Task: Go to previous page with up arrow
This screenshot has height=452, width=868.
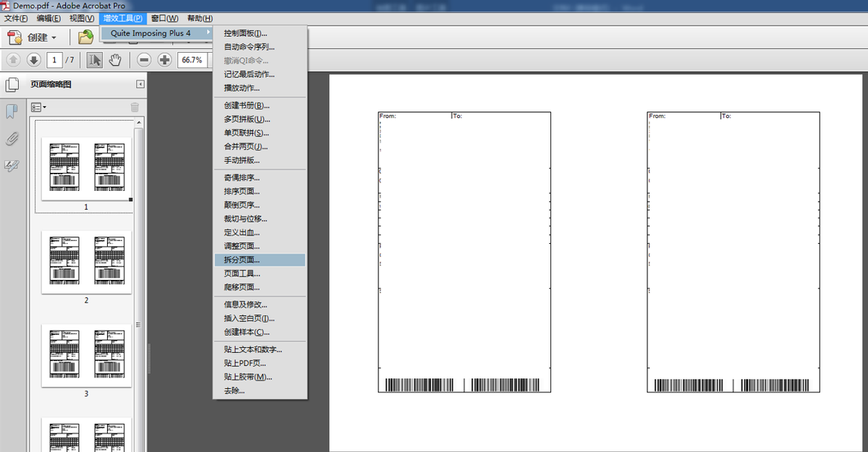Action: (14, 60)
